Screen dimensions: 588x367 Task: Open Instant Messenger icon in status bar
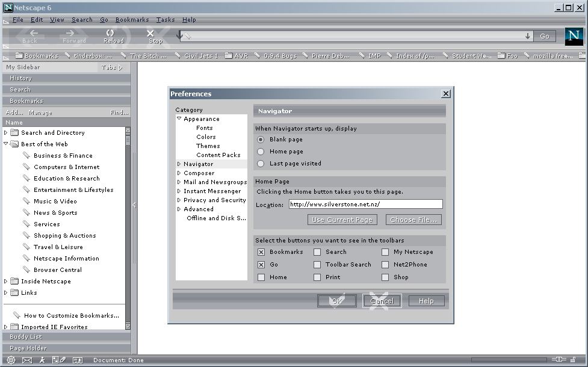[42, 360]
